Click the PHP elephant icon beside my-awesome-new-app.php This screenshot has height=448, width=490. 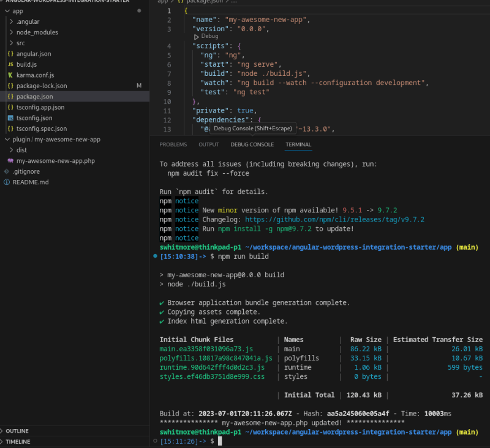tap(10, 161)
